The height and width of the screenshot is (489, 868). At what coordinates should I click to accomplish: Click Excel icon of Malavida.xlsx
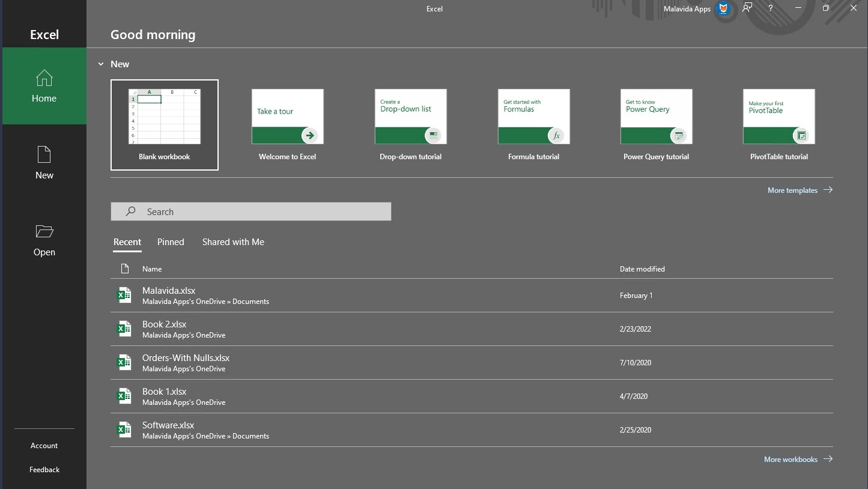click(x=124, y=295)
